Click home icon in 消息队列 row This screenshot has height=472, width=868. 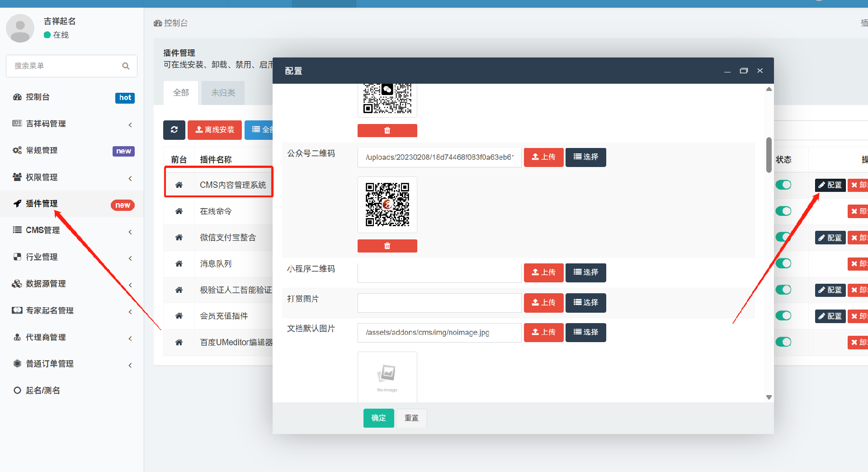[x=179, y=264]
